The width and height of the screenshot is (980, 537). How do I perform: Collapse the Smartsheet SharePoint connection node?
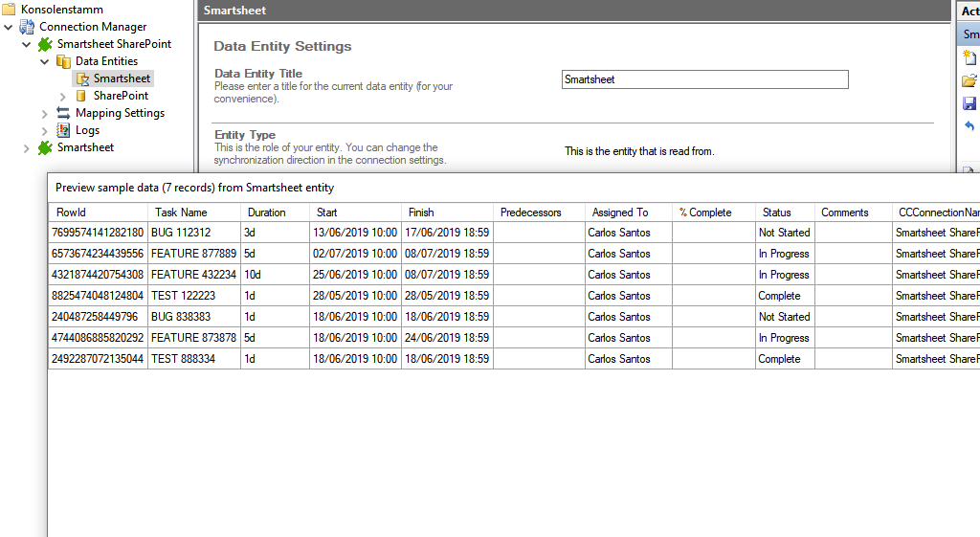(26, 44)
